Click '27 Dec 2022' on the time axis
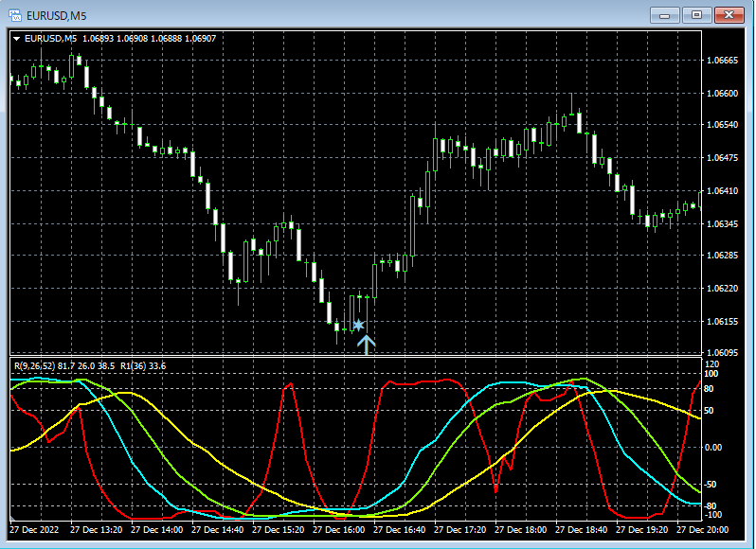This screenshot has width=756, height=549. (34, 530)
